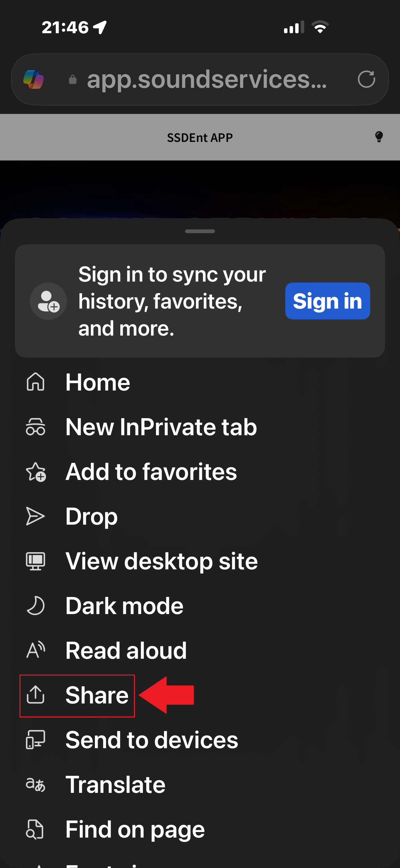Tap the star Add to favorites icon
This screenshot has width=400, height=868.
(36, 472)
